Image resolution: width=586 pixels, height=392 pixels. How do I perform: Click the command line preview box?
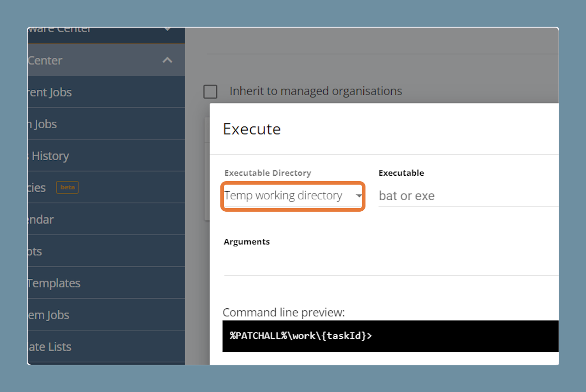390,336
